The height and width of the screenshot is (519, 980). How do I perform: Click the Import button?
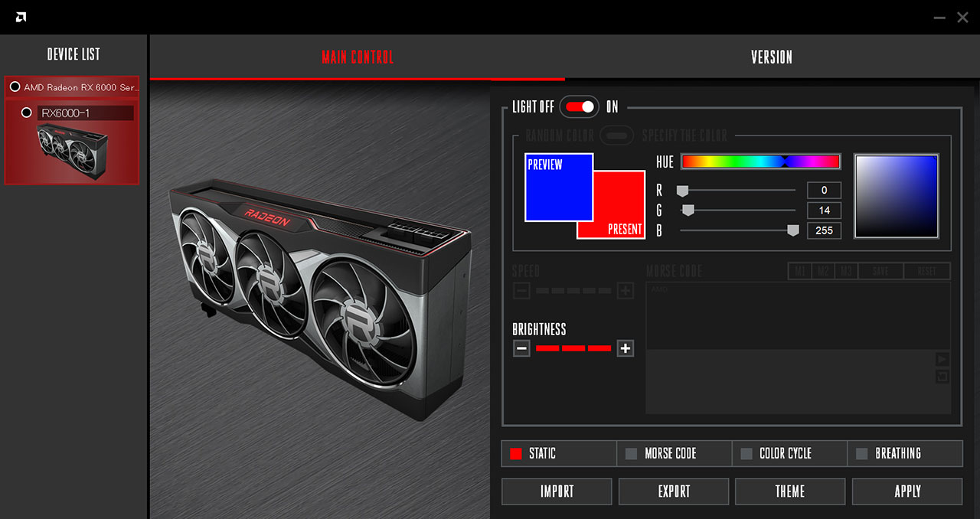pos(557,491)
